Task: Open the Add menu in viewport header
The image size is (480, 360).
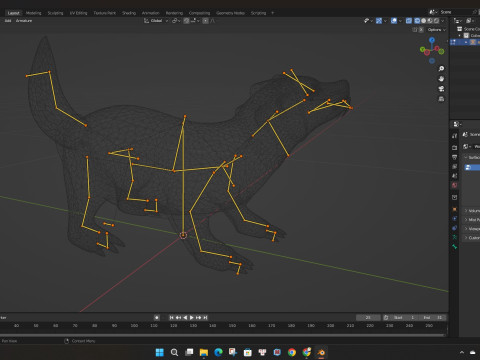Action: pos(8,21)
